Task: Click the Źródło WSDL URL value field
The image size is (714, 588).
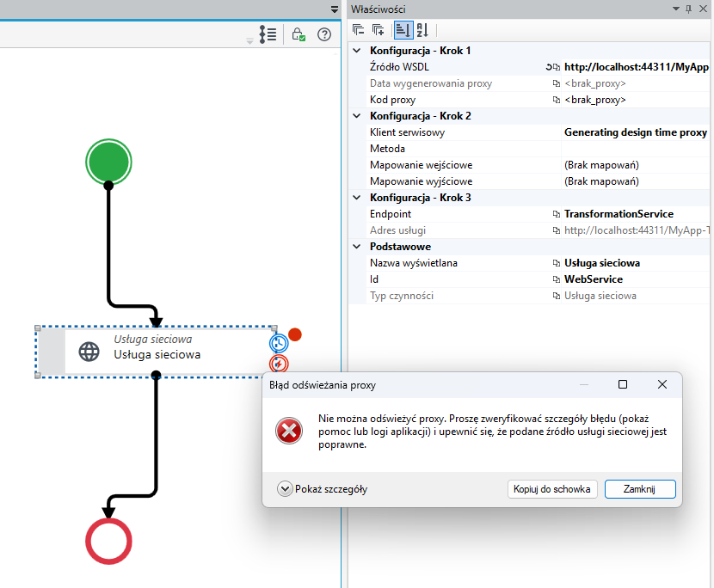Action: (636, 67)
